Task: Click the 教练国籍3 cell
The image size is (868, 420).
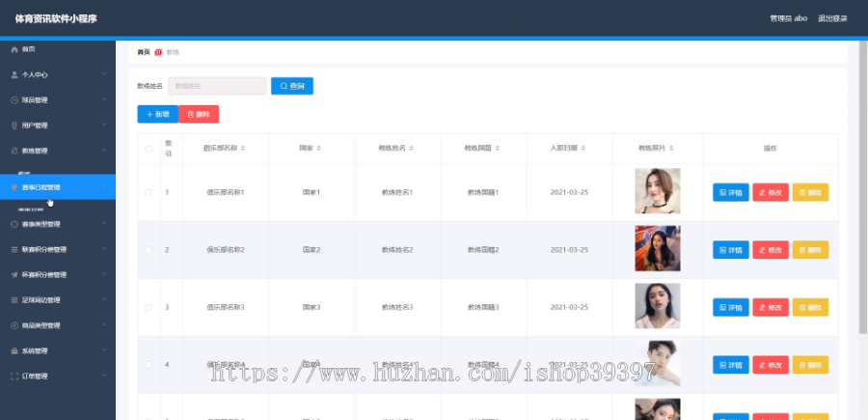Action: (483, 307)
